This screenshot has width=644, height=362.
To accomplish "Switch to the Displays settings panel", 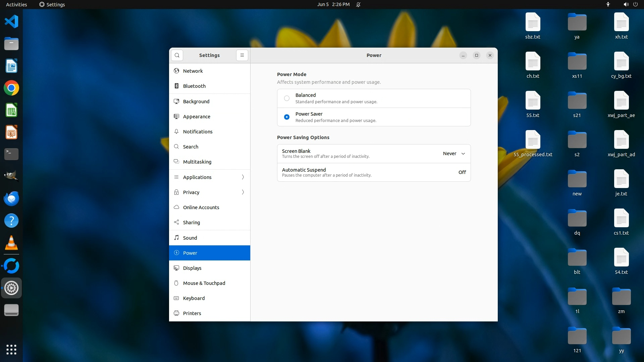I will [x=192, y=268].
